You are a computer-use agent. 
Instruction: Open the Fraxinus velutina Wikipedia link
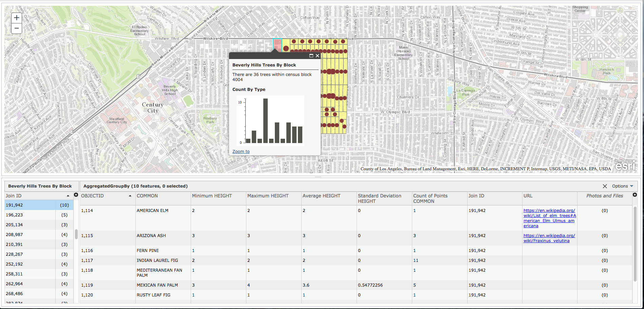(549, 238)
